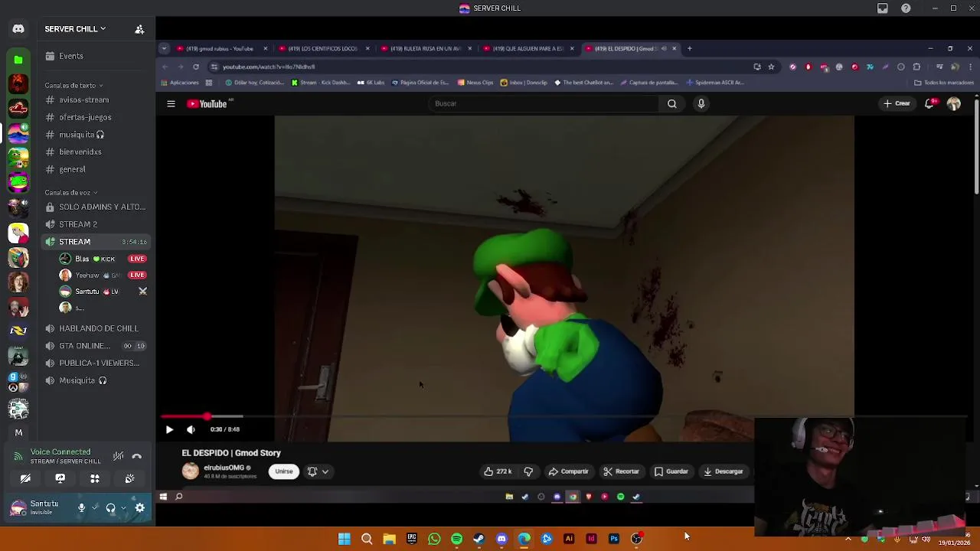Click the Compartir share button
This screenshot has width=980, height=551.
[569, 472]
